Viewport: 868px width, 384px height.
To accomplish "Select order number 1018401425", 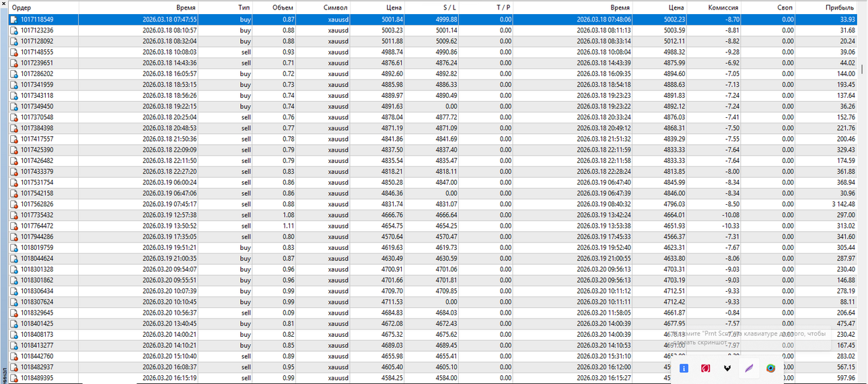I will click(37, 324).
